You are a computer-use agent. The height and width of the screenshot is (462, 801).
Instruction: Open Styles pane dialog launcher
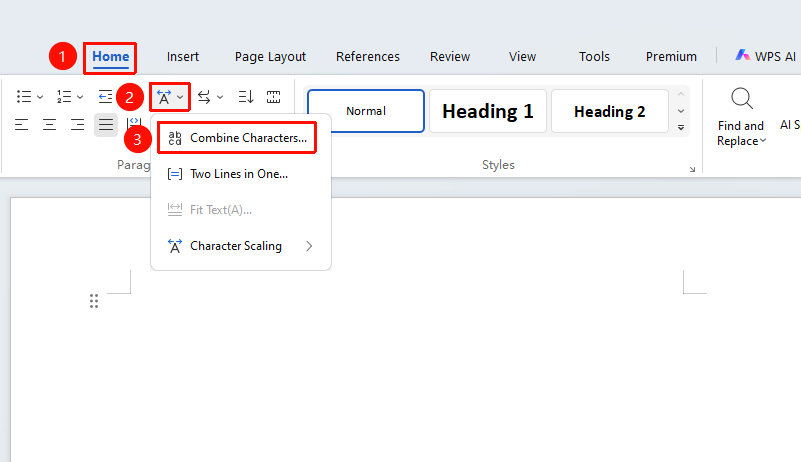(x=692, y=169)
